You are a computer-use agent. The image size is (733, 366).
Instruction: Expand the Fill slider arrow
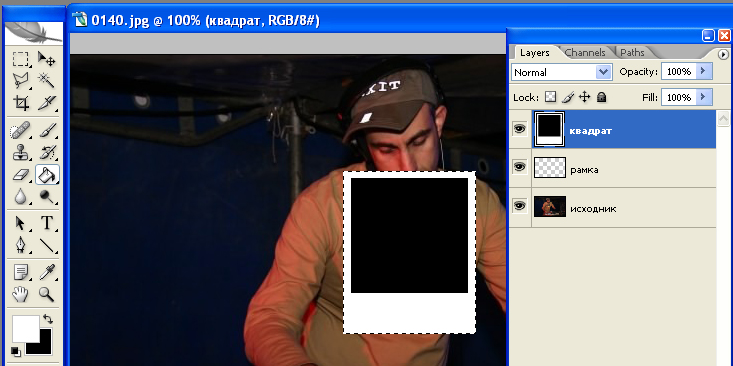[x=704, y=97]
